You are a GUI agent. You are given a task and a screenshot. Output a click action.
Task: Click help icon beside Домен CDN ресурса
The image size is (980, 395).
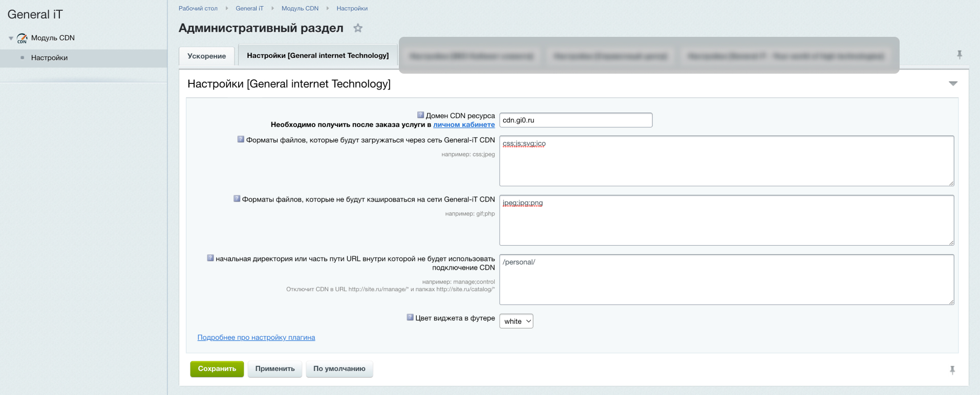(420, 115)
